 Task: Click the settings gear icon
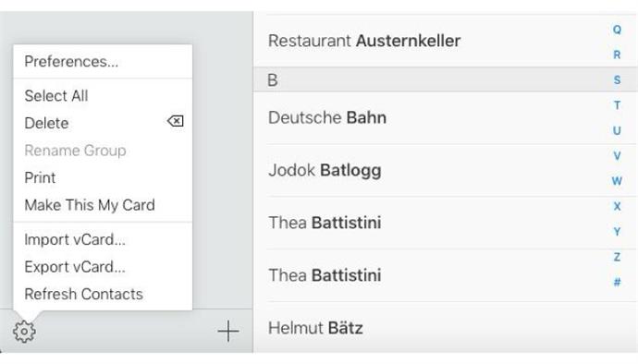tap(24, 332)
